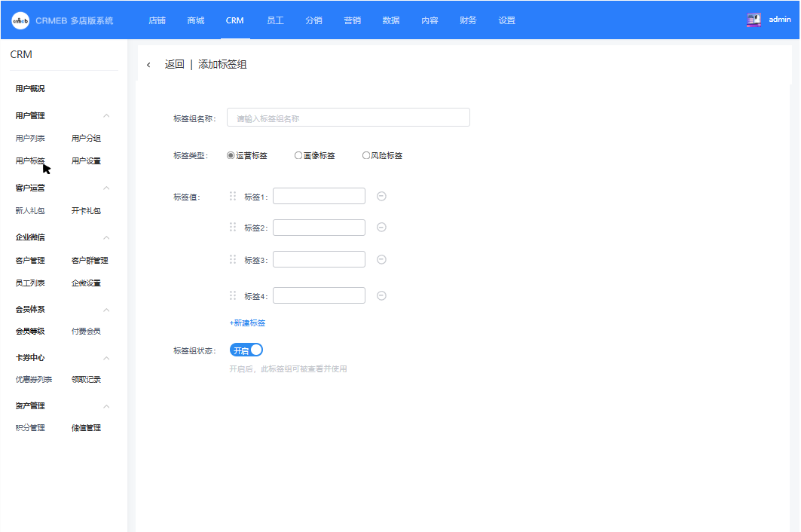Click the CRMEB logo icon
The height and width of the screenshot is (532, 801).
pos(20,20)
